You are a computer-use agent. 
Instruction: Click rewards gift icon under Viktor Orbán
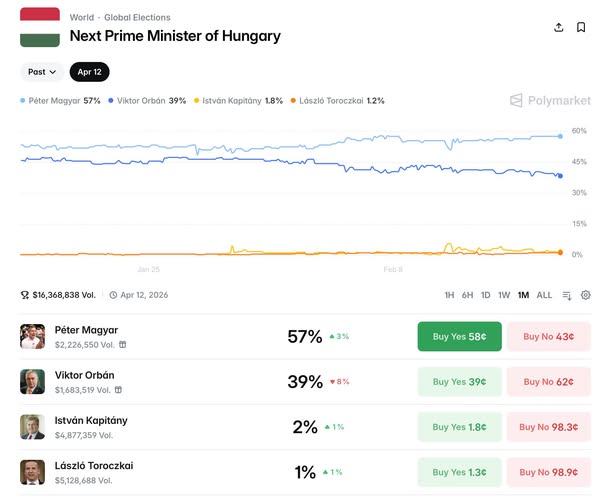coord(122,390)
